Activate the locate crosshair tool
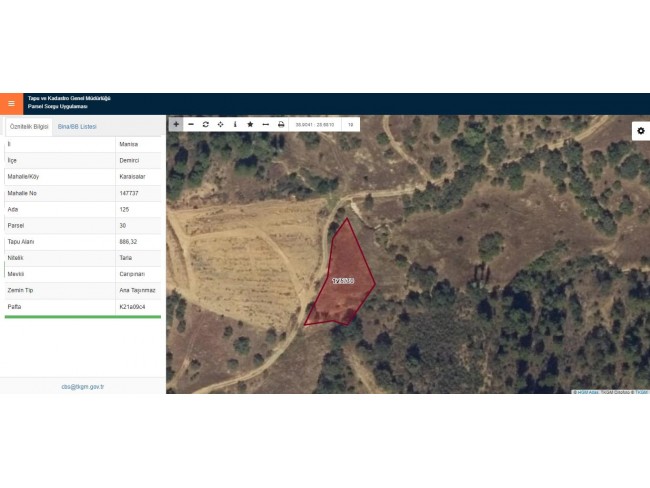Viewport: 650px width, 488px height. pos(220,124)
